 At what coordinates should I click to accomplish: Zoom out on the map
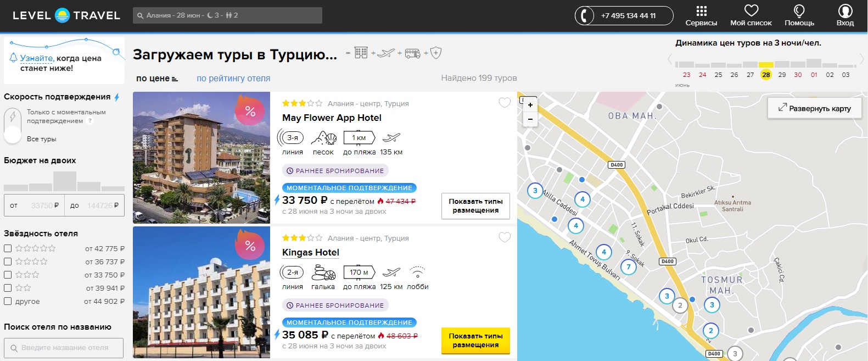click(x=530, y=119)
